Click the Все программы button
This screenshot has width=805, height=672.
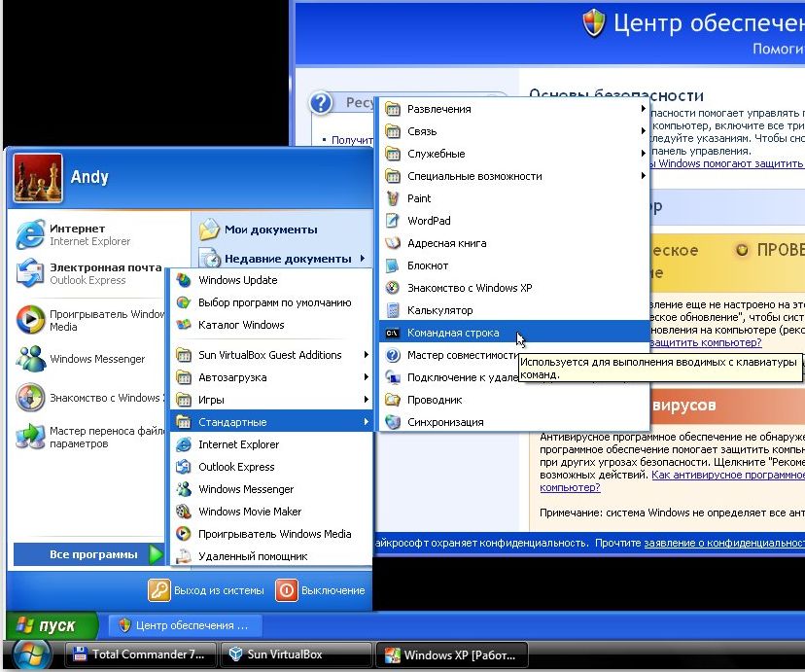click(88, 554)
